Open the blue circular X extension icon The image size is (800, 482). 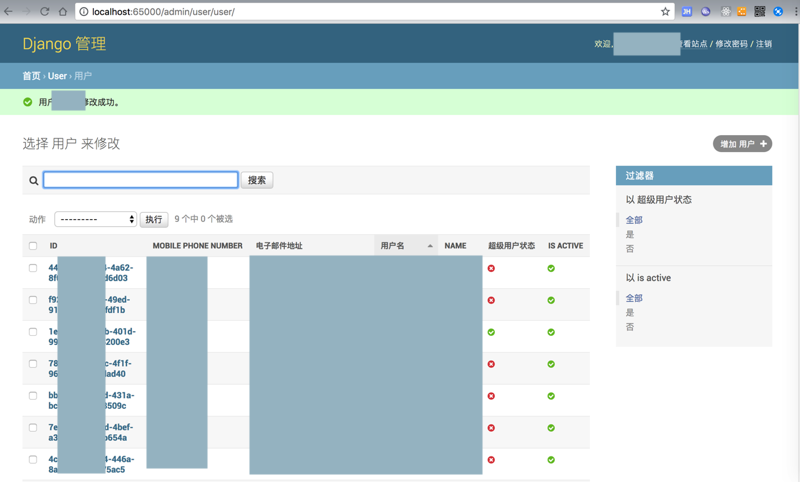coord(778,11)
